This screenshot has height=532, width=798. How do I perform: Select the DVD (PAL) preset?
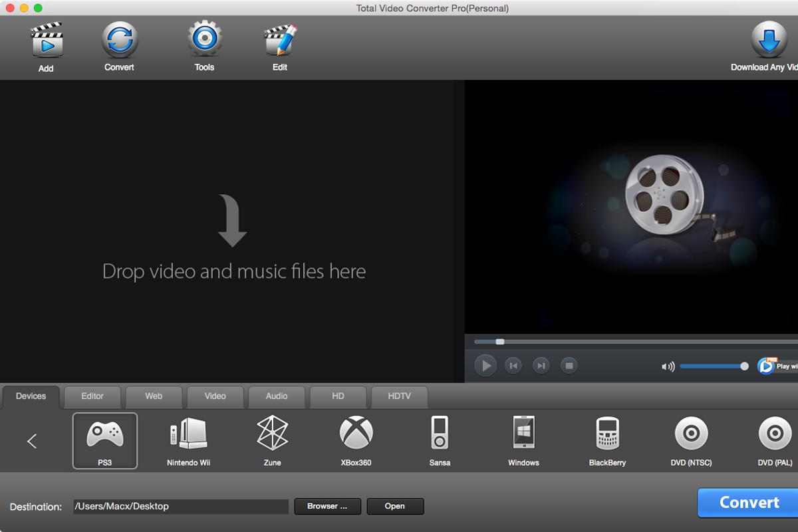(x=775, y=441)
